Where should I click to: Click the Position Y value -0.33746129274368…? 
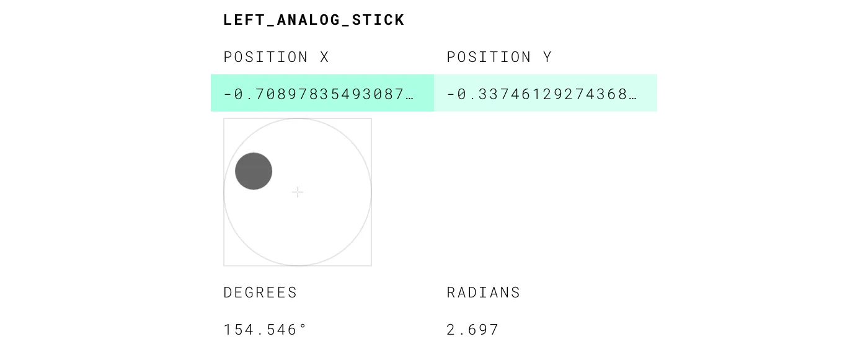542,94
